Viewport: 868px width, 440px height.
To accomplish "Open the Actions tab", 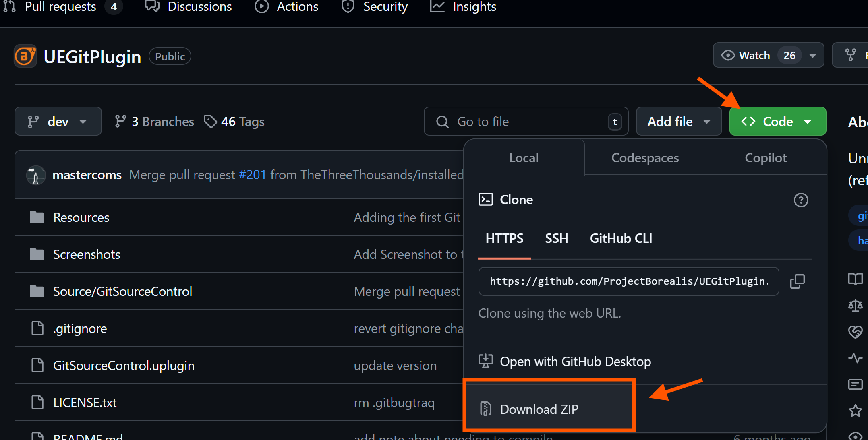I will 286,7.
